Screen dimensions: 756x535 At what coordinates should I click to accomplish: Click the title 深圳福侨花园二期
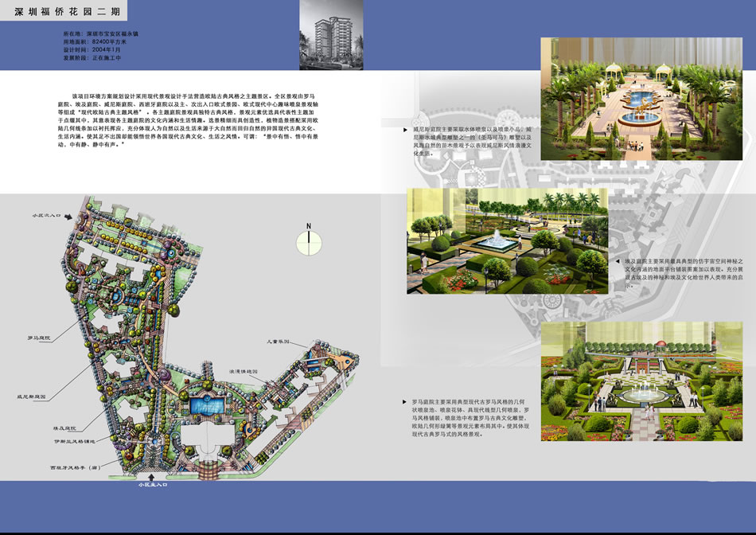67,12
